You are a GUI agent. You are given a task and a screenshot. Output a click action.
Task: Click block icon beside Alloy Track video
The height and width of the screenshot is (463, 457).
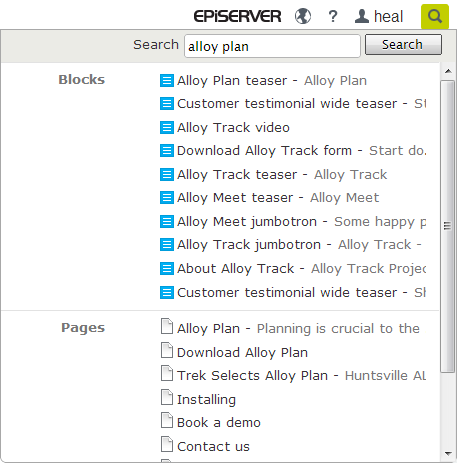point(167,127)
